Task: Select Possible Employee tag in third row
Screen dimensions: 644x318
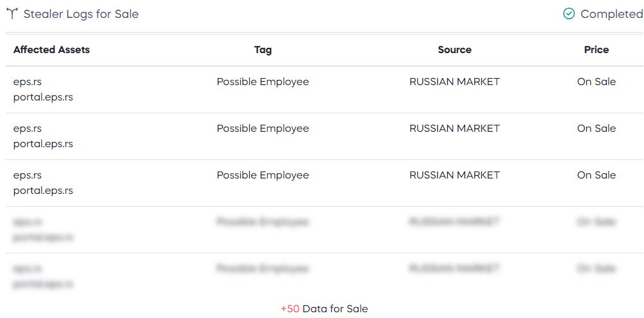Action: point(263,175)
